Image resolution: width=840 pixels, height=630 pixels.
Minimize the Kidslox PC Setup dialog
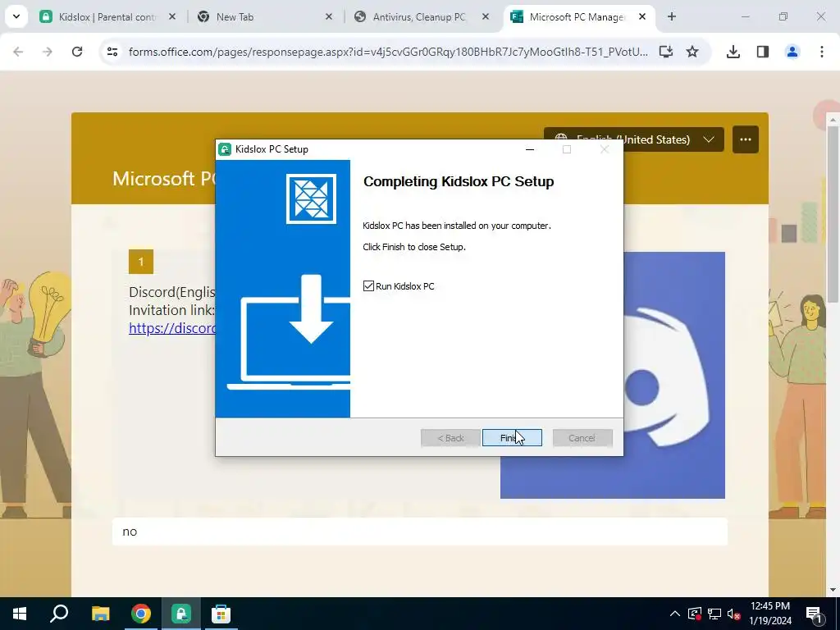(530, 149)
